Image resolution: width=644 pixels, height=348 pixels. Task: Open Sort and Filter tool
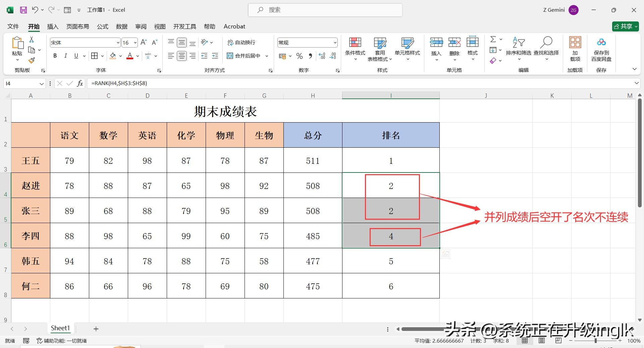pos(518,43)
